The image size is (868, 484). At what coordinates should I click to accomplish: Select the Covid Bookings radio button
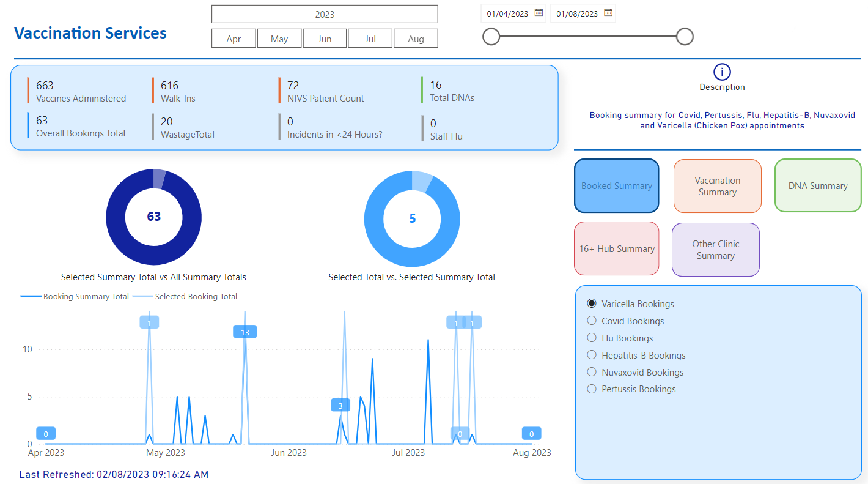(x=591, y=321)
